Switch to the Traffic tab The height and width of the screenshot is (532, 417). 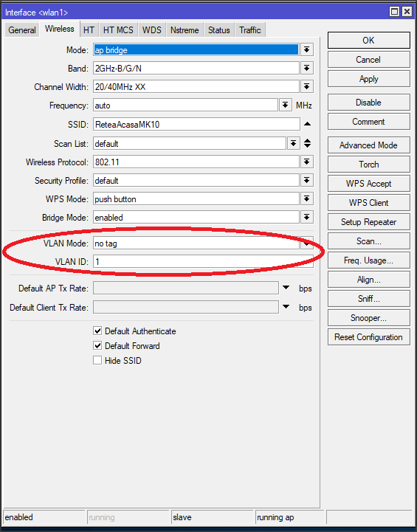pos(250,30)
